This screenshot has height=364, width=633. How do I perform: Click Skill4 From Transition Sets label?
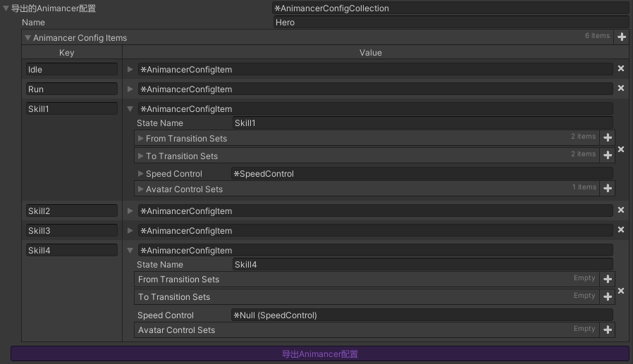178,280
